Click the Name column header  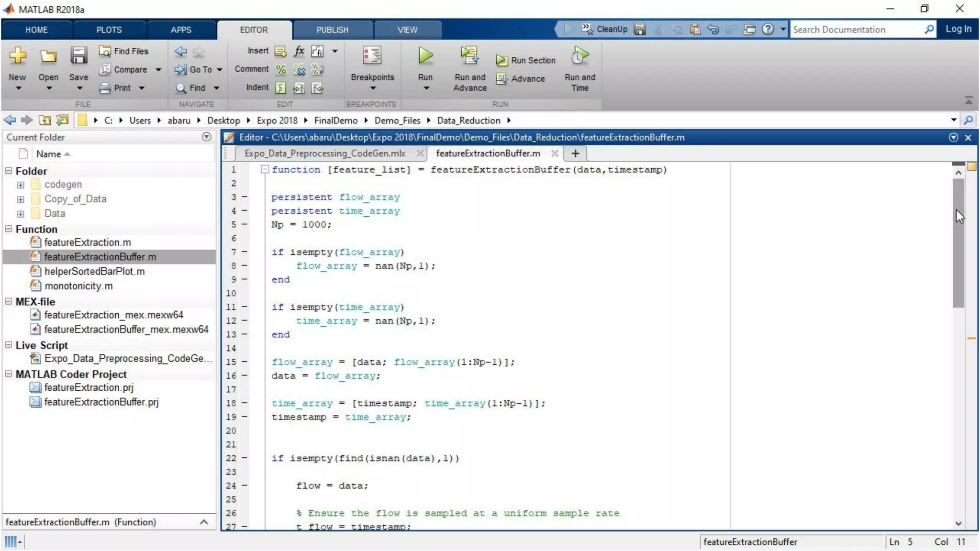(x=49, y=154)
